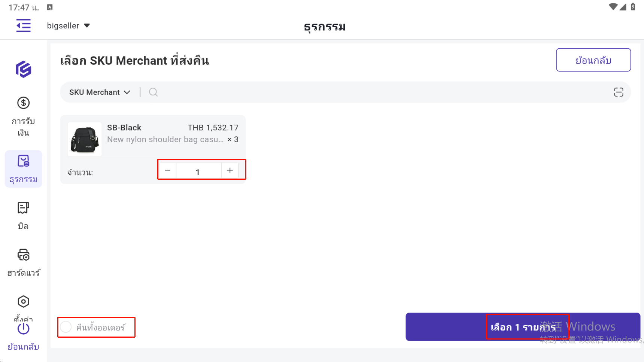Image resolution: width=644 pixels, height=362 pixels.
Task: Click the search magnifier icon
Action: coord(153,92)
